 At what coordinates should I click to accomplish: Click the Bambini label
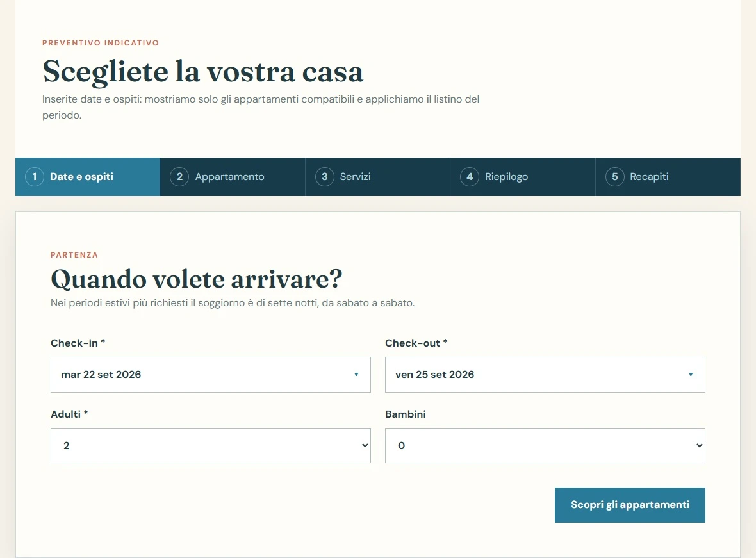[406, 414]
